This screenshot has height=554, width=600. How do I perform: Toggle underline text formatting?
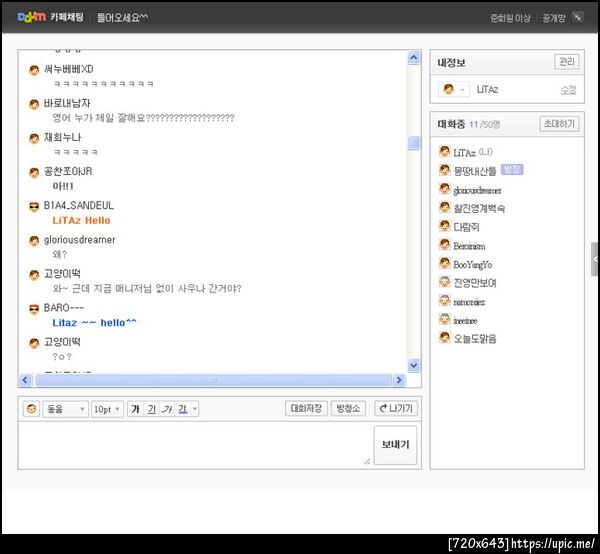click(x=152, y=409)
